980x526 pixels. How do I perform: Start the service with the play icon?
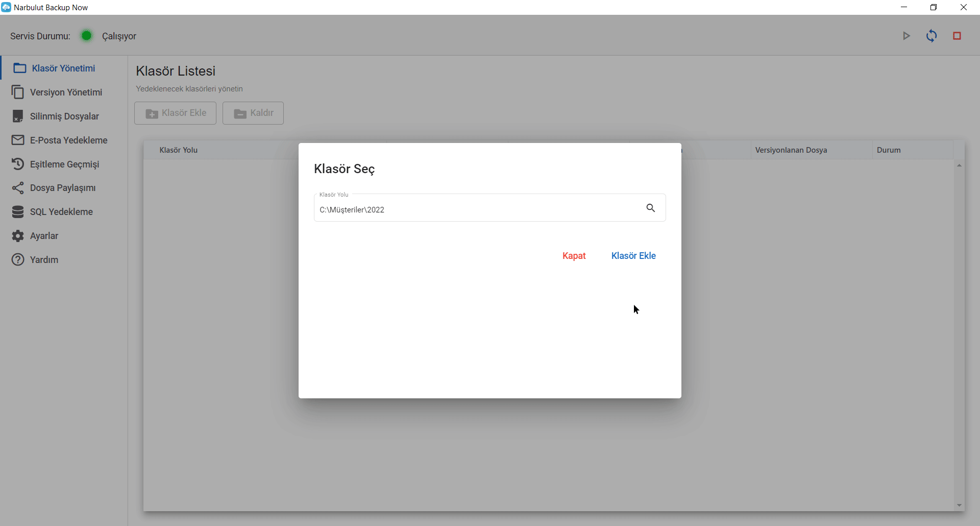906,36
